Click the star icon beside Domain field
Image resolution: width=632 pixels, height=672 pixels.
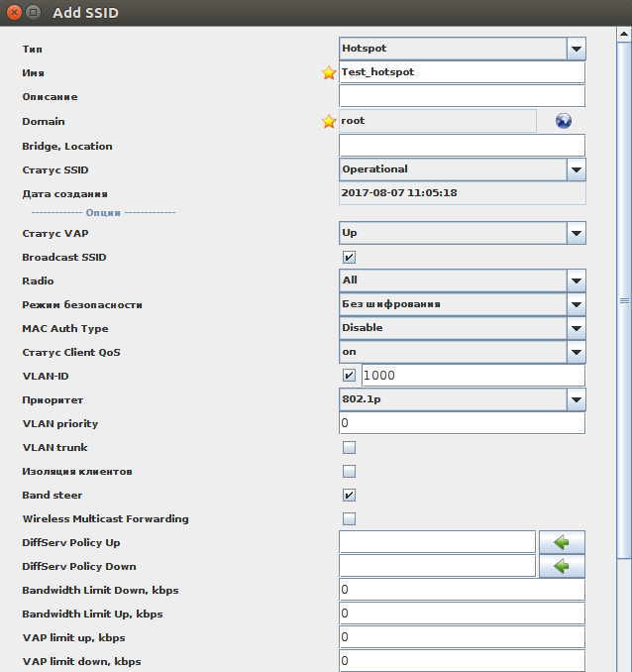point(329,121)
